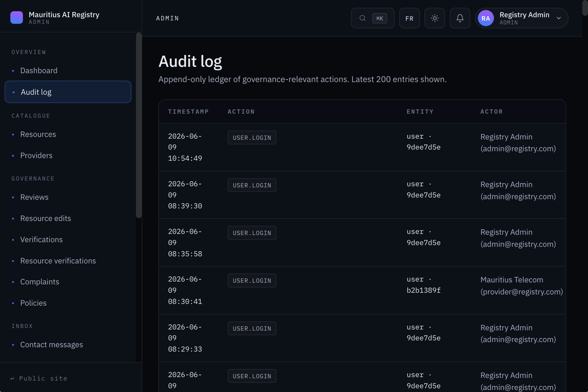Click USER.LOGIN badge in 08:30:41 row
Screen dimensions: 588x392
[x=252, y=281]
